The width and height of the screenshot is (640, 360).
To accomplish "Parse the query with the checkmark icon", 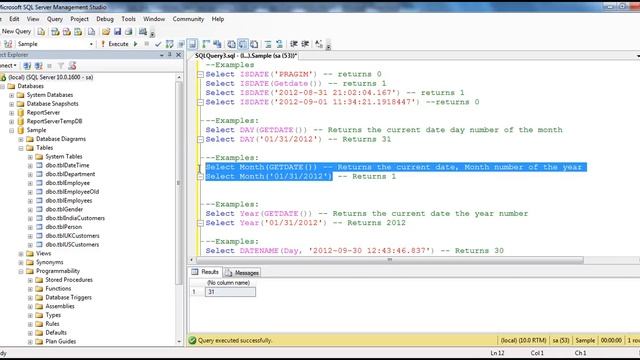I will coord(158,44).
